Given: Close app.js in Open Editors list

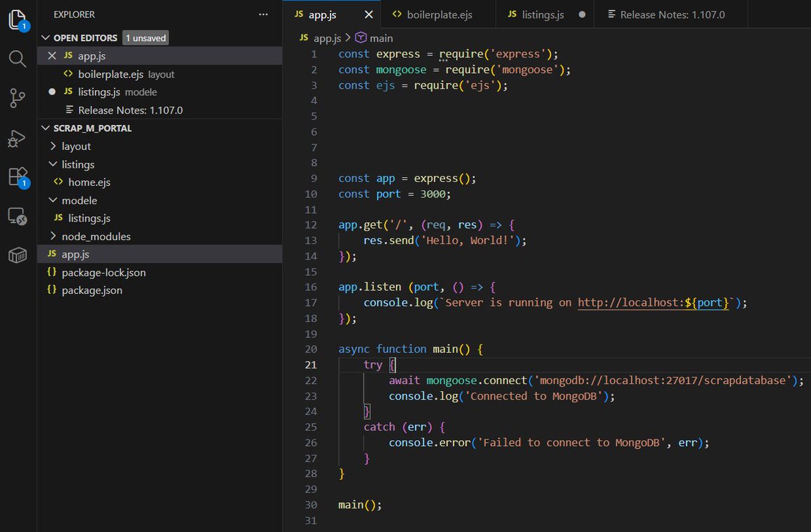Looking at the screenshot, I should tap(51, 56).
